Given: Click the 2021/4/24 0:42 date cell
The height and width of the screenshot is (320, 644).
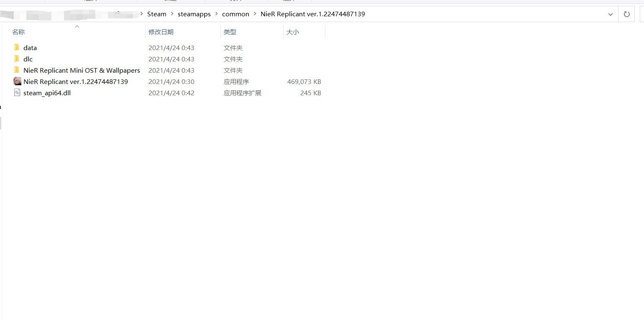Looking at the screenshot, I should coord(171,93).
